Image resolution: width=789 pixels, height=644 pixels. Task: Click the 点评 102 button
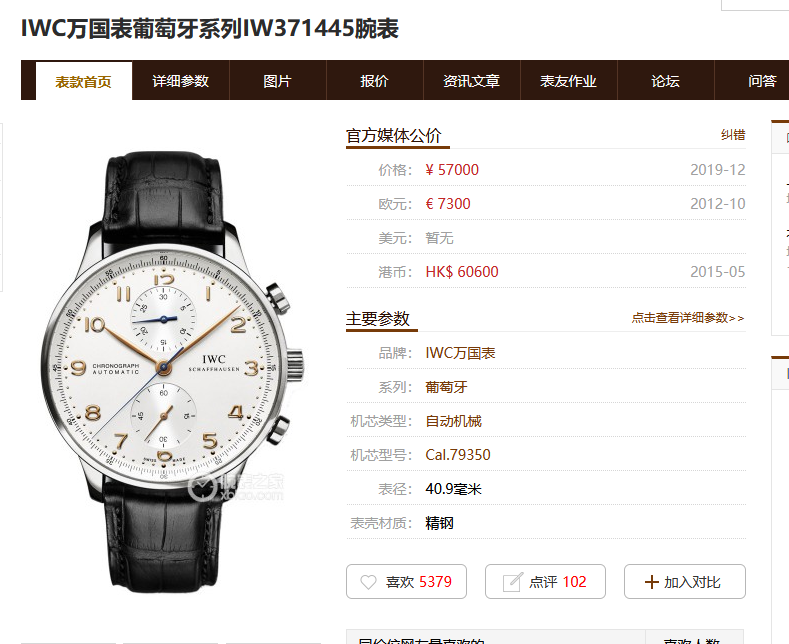[x=545, y=582]
